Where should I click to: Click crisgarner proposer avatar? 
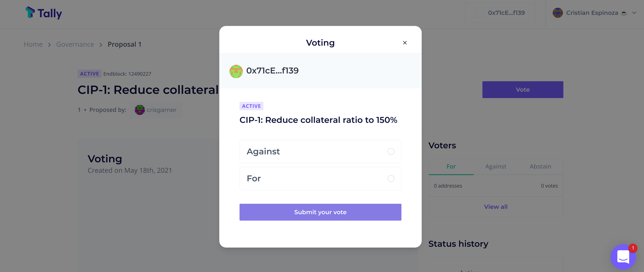[140, 110]
